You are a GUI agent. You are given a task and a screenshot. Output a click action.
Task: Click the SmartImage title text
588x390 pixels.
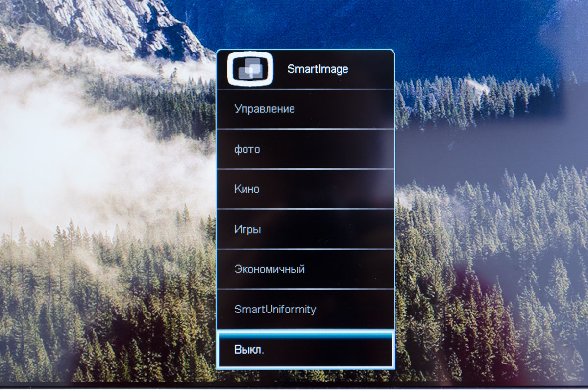tap(318, 69)
